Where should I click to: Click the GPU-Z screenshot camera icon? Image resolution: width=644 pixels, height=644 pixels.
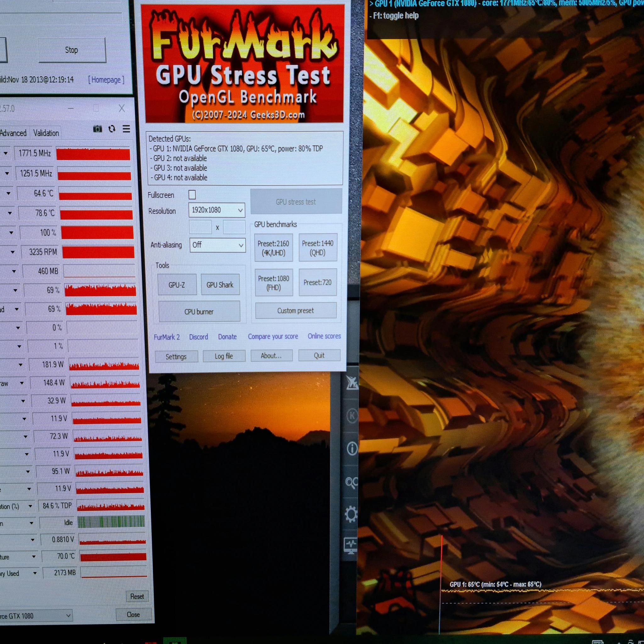click(97, 129)
